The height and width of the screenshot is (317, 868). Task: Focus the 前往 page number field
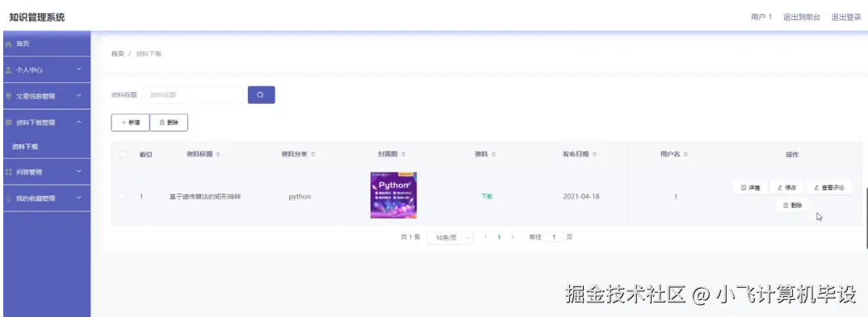[554, 237]
